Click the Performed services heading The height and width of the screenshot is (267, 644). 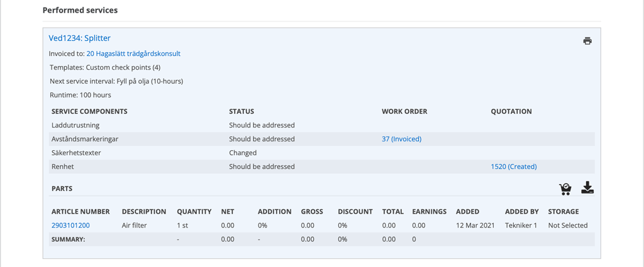(x=80, y=10)
